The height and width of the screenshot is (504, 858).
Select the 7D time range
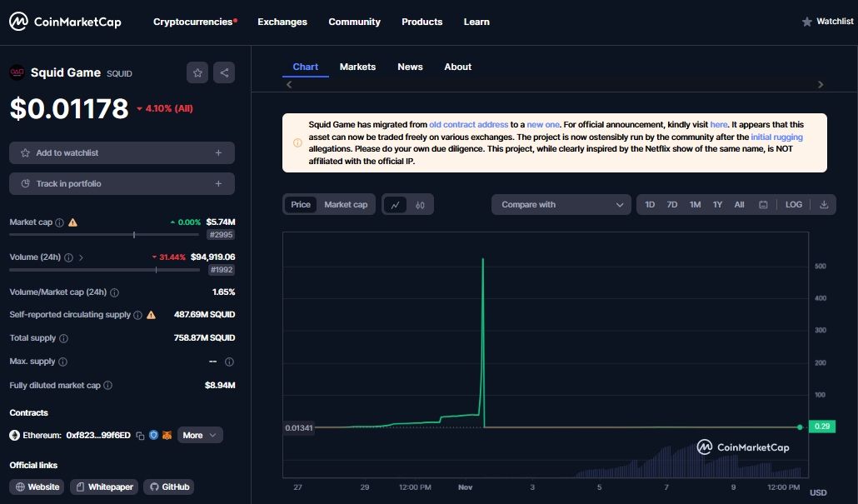(x=672, y=205)
